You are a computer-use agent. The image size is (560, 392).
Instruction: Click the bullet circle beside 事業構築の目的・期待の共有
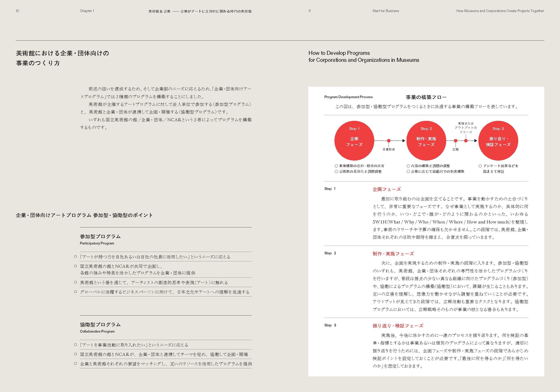point(336,166)
